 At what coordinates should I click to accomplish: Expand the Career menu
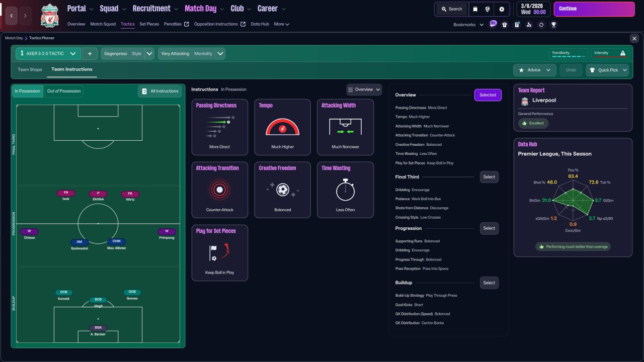(272, 9)
